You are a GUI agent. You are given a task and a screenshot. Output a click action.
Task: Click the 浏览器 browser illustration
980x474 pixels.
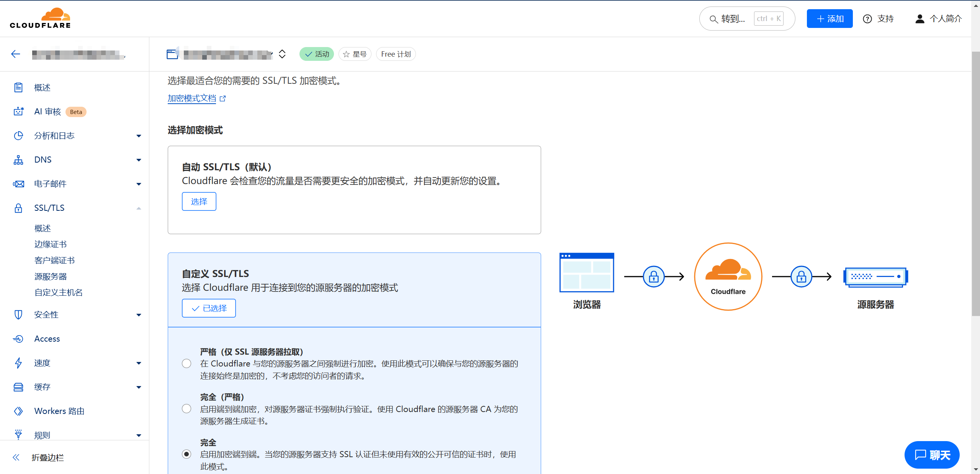point(587,272)
